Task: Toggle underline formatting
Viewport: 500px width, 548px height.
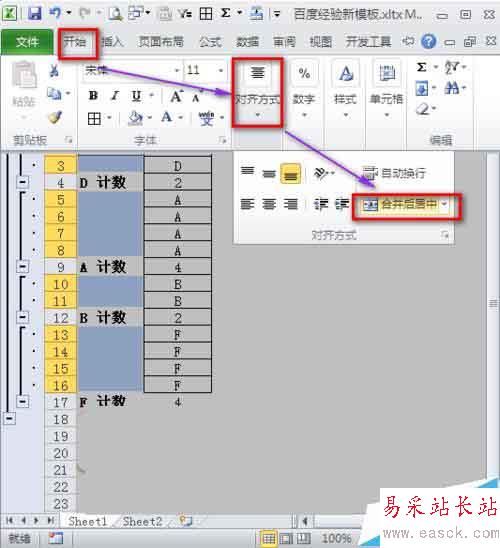Action: point(136,96)
